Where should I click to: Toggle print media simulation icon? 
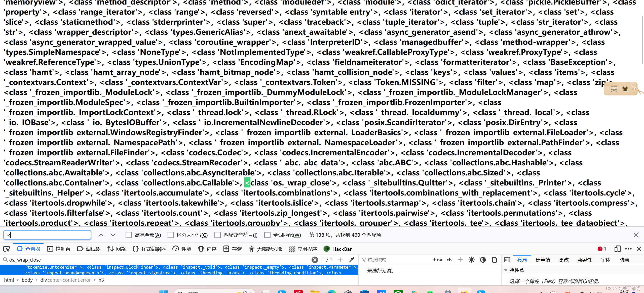(x=494, y=260)
